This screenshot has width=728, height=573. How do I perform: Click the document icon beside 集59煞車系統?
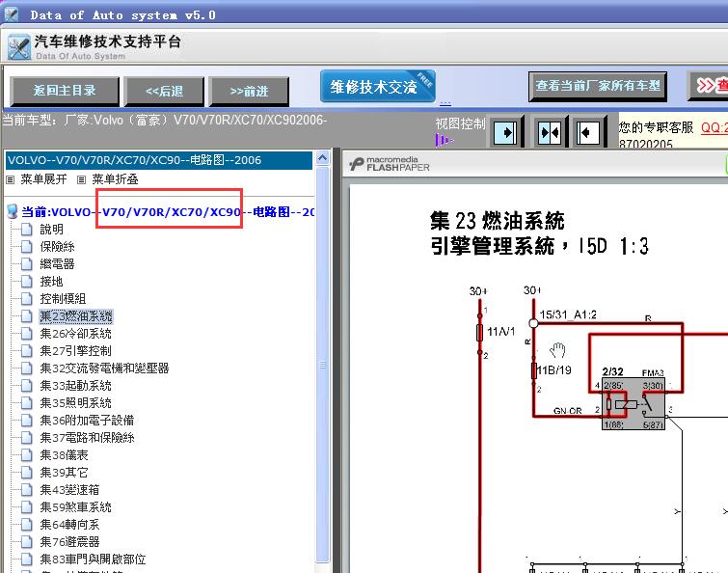point(27,507)
